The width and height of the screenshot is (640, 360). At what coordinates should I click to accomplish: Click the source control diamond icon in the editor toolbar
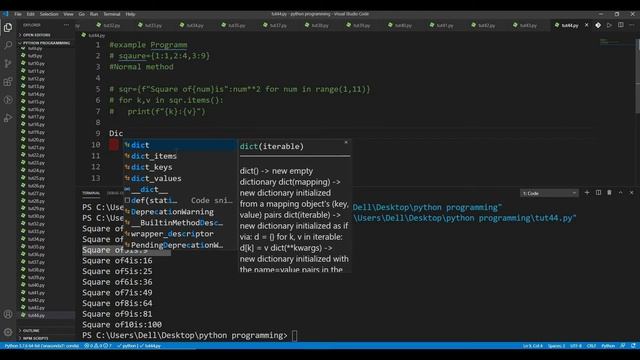(x=598, y=25)
